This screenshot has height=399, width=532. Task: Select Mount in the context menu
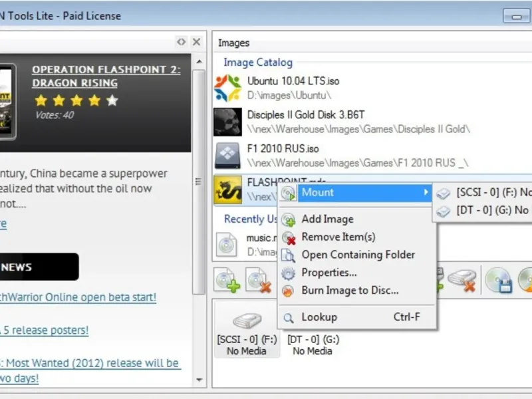[x=355, y=193]
